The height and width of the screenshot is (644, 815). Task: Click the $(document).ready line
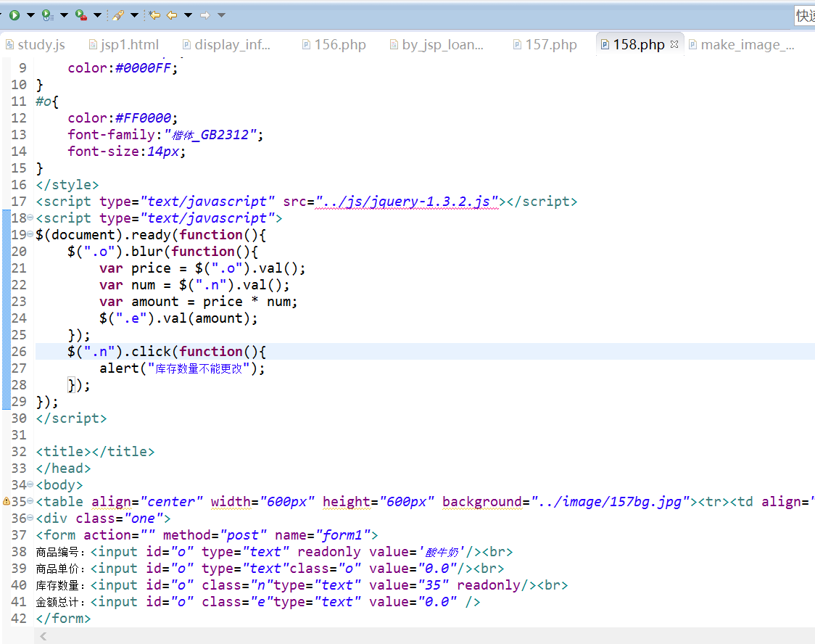pyautogui.click(x=151, y=235)
